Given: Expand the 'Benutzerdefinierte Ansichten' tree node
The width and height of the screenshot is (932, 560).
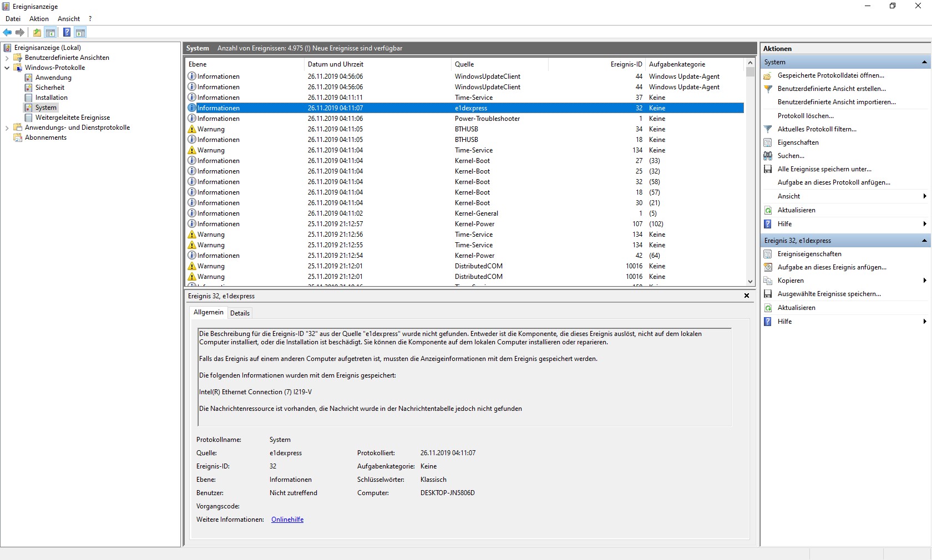Looking at the screenshot, I should coord(7,58).
